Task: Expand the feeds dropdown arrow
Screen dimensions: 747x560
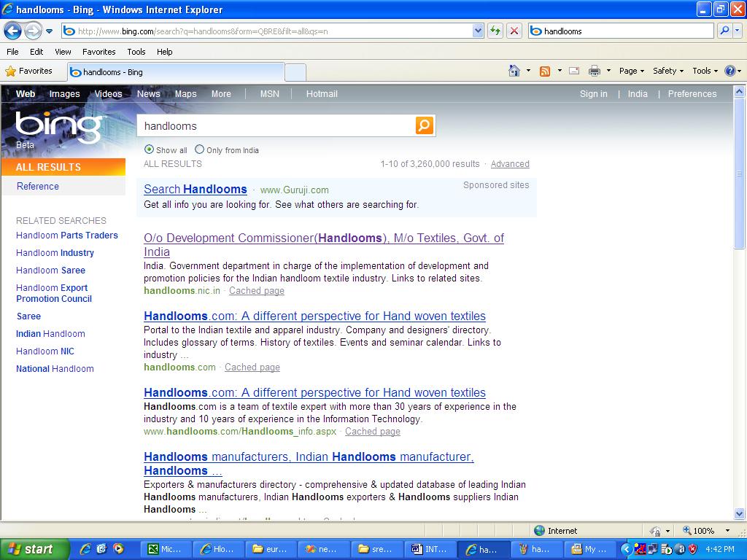Action: [x=560, y=71]
